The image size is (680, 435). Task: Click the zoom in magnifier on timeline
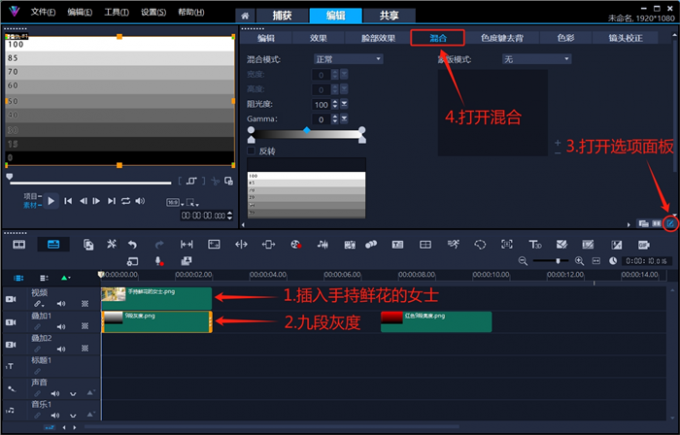(x=579, y=261)
